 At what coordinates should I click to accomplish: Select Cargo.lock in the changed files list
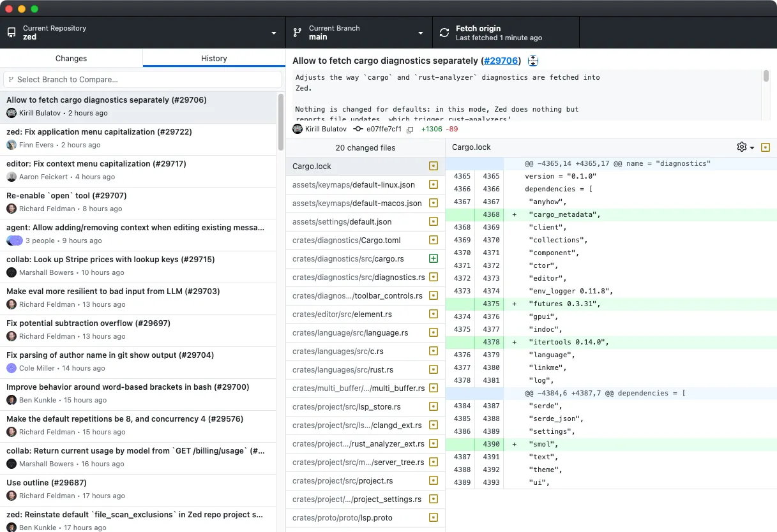pyautogui.click(x=358, y=166)
